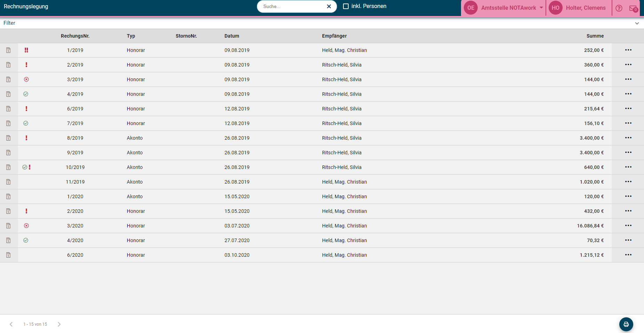This screenshot has height=333, width=644.
Task: Click the HO user avatar
Action: click(x=556, y=8)
